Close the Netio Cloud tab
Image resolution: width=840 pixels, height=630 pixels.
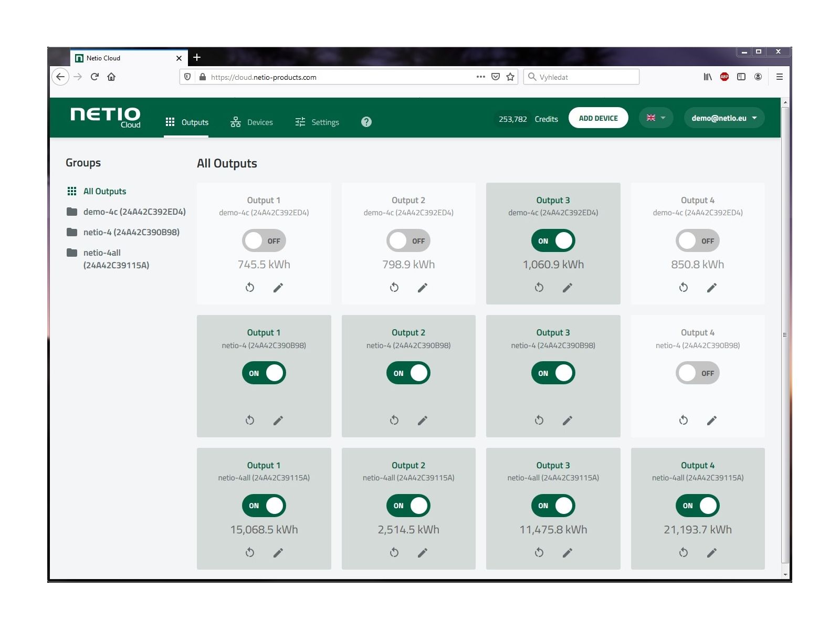tap(179, 58)
